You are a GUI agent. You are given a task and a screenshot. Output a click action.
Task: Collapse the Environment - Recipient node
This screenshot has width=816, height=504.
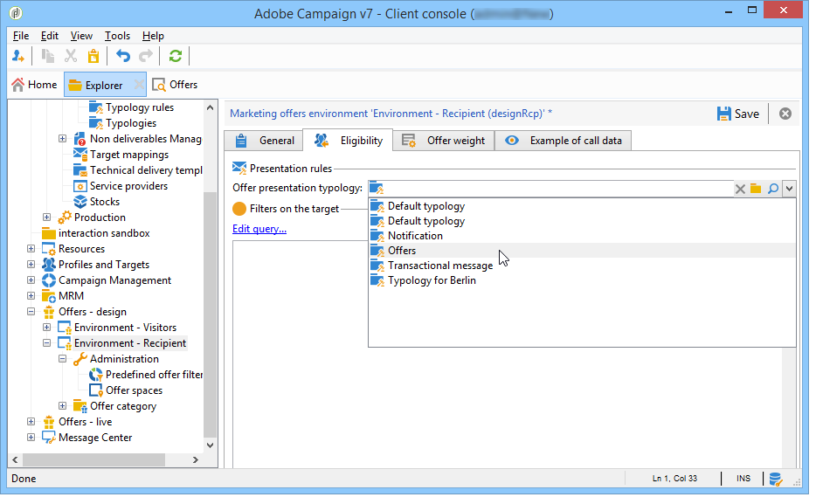[x=47, y=343]
